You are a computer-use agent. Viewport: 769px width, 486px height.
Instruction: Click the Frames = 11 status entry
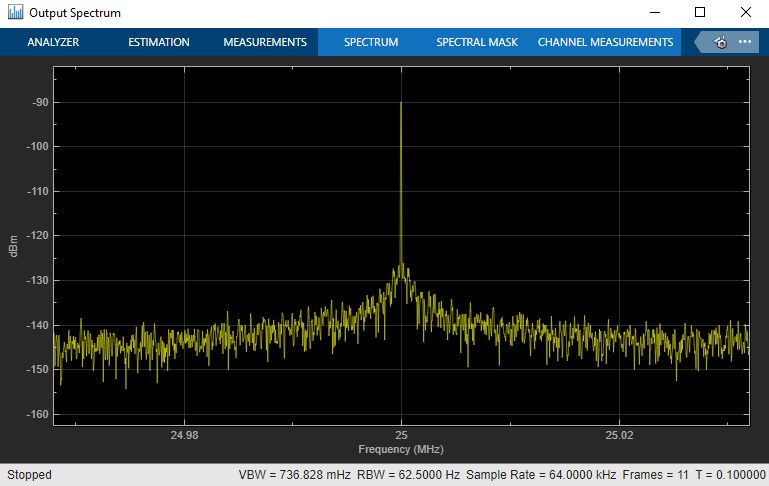click(x=656, y=475)
